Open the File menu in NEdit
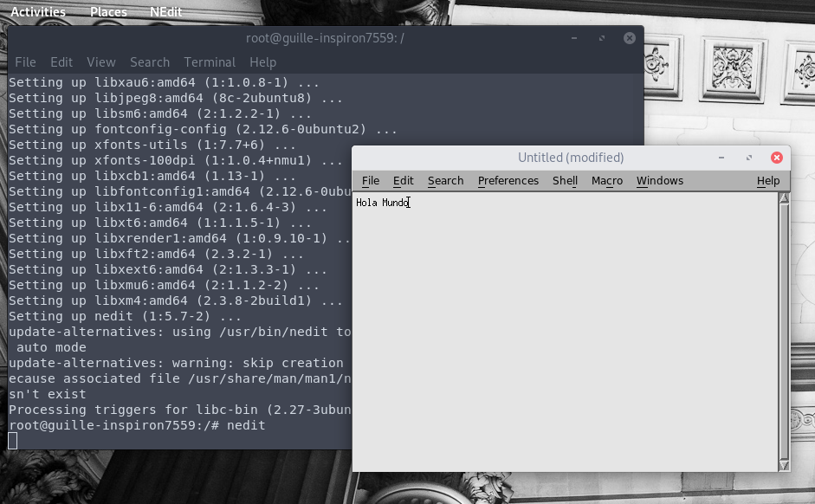815x504 pixels. coord(371,181)
